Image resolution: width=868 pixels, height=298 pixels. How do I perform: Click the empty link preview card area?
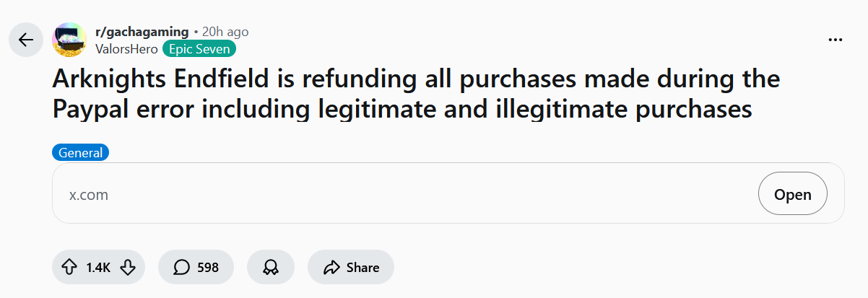click(x=433, y=195)
